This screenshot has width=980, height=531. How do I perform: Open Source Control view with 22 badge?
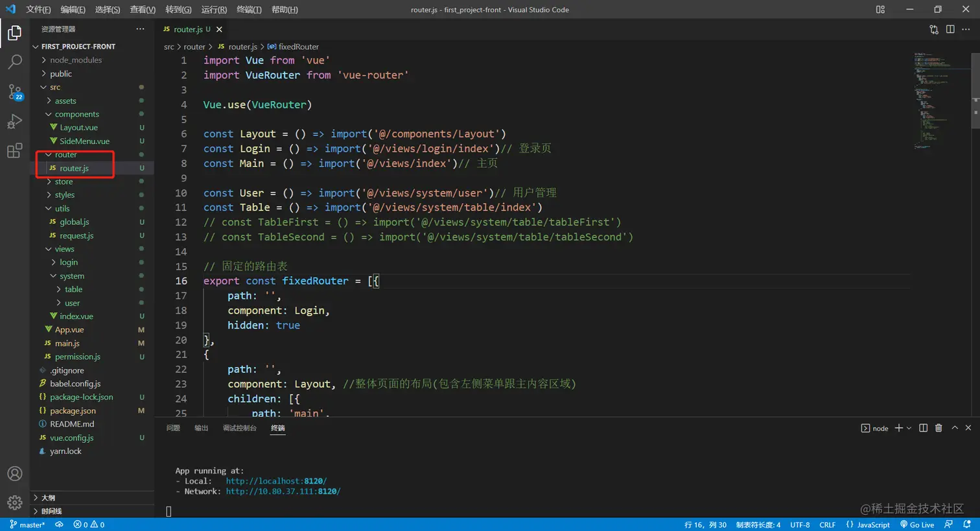tap(14, 92)
